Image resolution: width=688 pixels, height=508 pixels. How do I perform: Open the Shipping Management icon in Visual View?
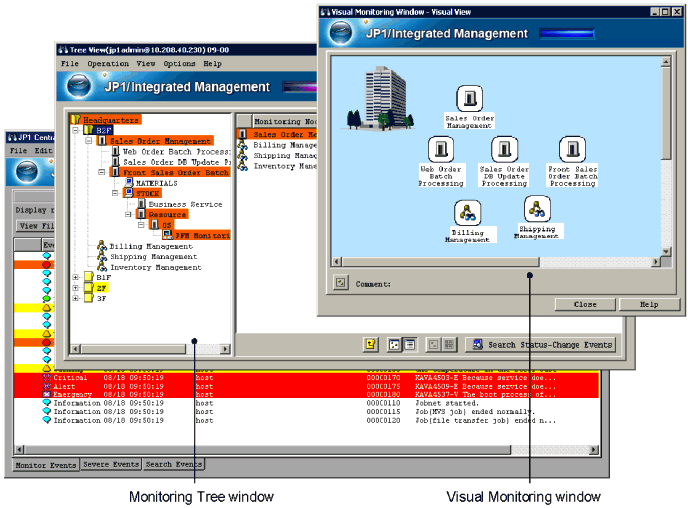tap(537, 209)
